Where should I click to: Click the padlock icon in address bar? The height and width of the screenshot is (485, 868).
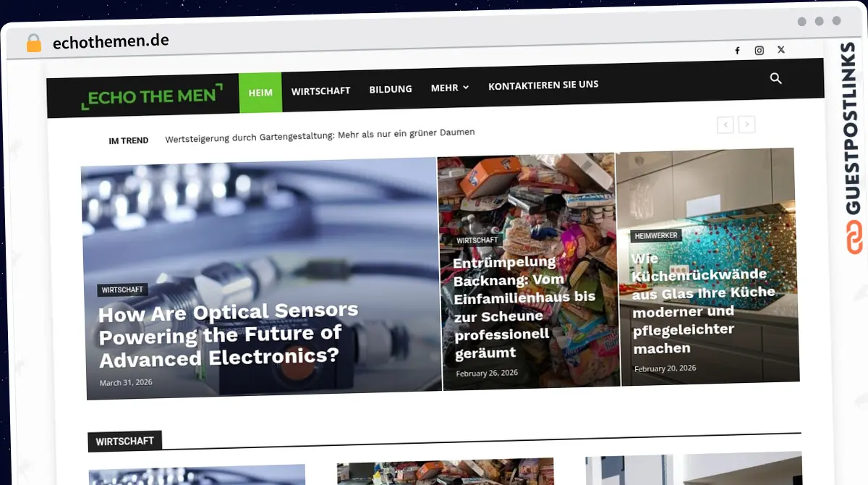[x=34, y=43]
